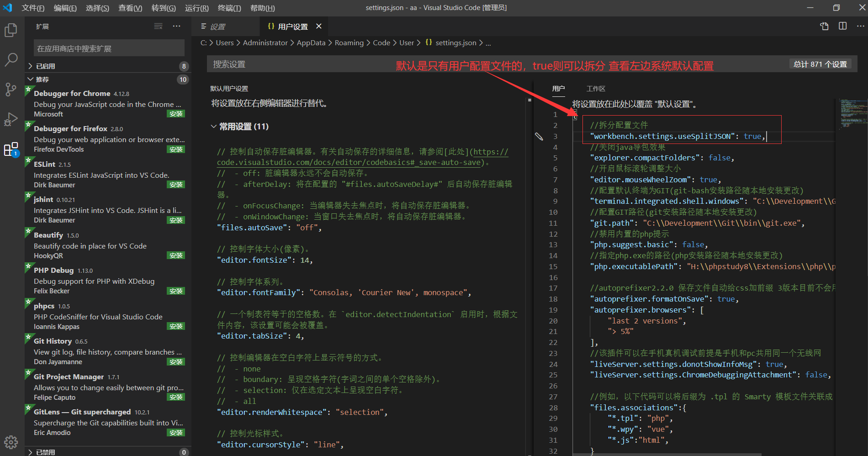Collapse the 推荐 extensions section
This screenshot has width=868, height=456.
[108, 80]
